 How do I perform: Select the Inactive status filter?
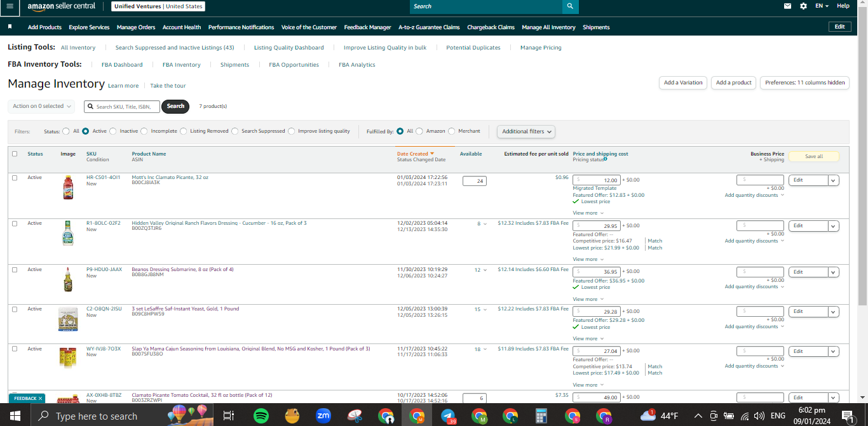click(113, 131)
